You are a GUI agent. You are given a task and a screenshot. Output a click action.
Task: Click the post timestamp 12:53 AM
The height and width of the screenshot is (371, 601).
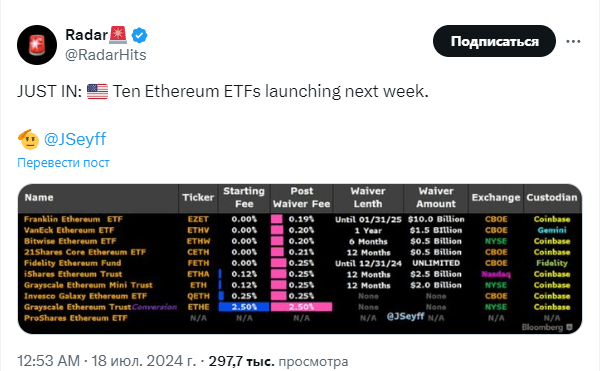pos(49,361)
